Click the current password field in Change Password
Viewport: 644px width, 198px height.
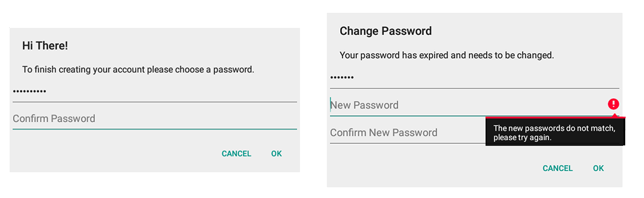[474, 78]
